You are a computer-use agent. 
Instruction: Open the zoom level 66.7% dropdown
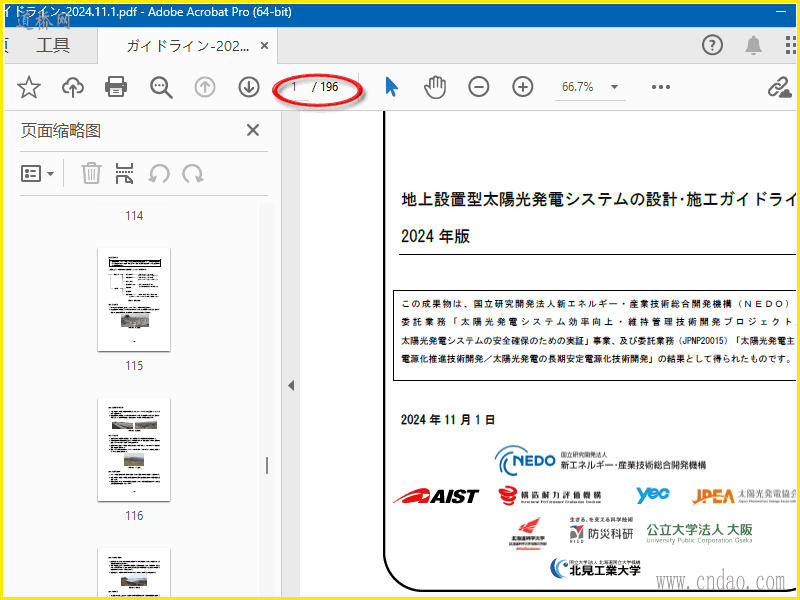(590, 87)
